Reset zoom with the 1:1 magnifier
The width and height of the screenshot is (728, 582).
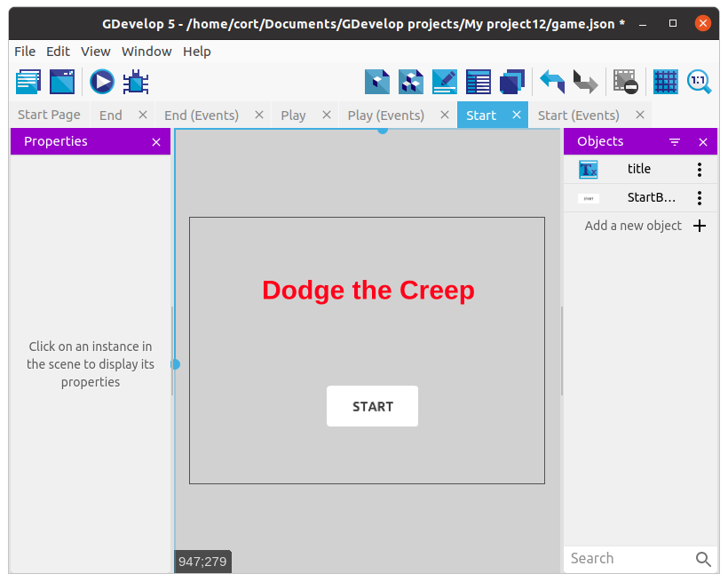700,82
